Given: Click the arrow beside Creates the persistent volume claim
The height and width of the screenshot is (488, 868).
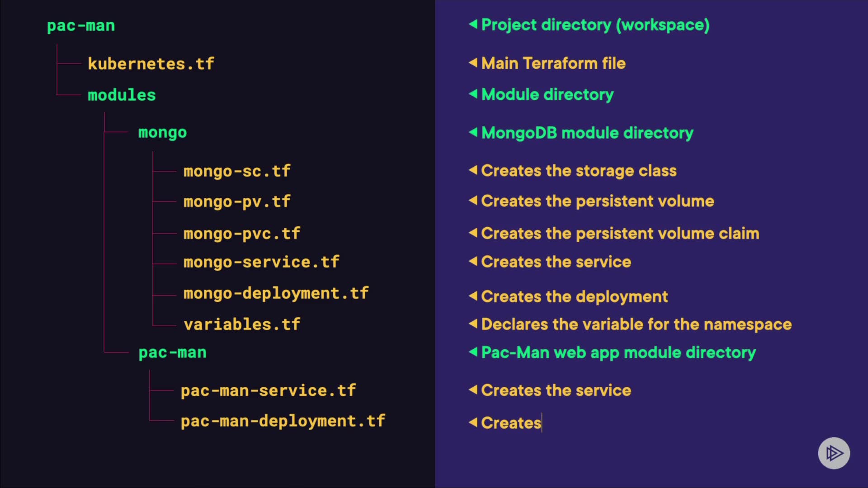Looking at the screenshot, I should [x=473, y=233].
